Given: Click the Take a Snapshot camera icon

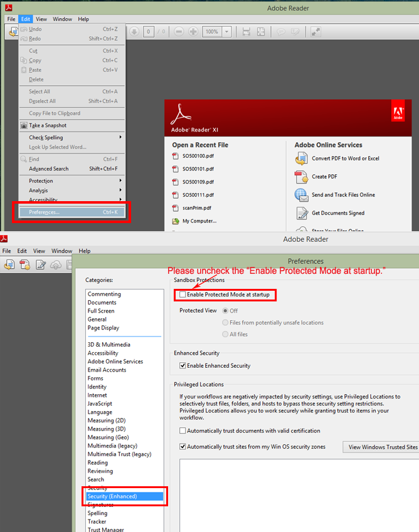Looking at the screenshot, I should tap(24, 125).
